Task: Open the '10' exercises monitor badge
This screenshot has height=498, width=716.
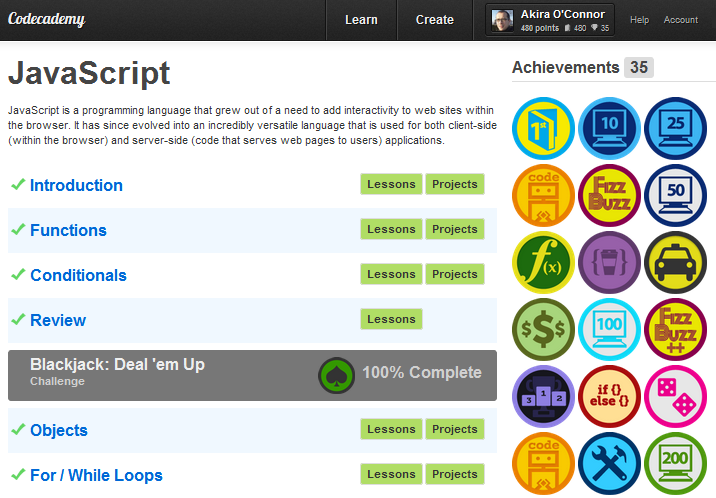Action: (610, 128)
